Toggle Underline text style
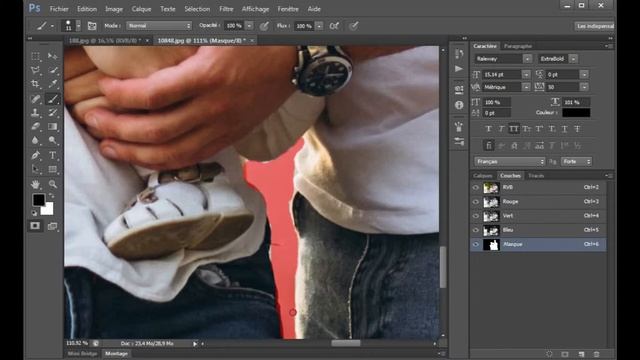The height and width of the screenshot is (360, 640). click(564, 129)
